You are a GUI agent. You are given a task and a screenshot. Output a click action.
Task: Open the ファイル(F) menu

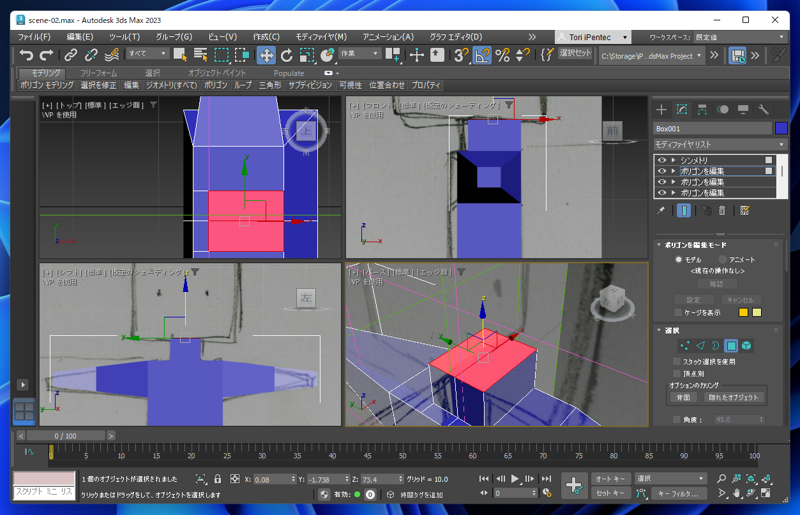[34, 37]
